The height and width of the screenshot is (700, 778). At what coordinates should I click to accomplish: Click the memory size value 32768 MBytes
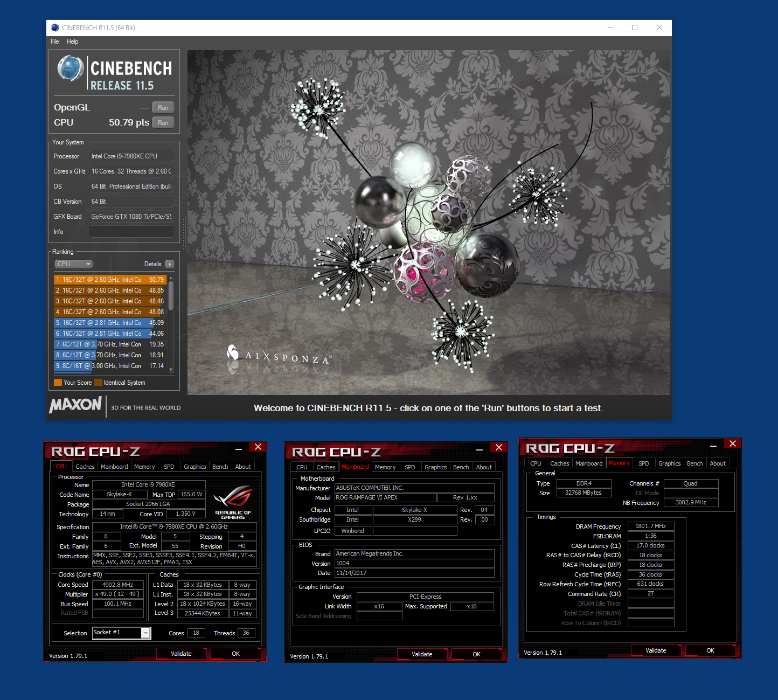(x=583, y=493)
